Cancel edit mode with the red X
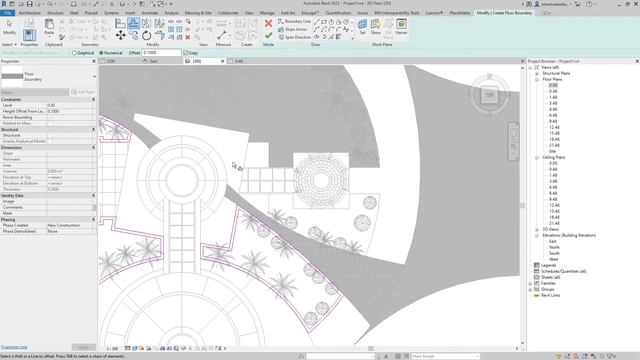Viewport: 640px width, 360px height. pyautogui.click(x=268, y=23)
